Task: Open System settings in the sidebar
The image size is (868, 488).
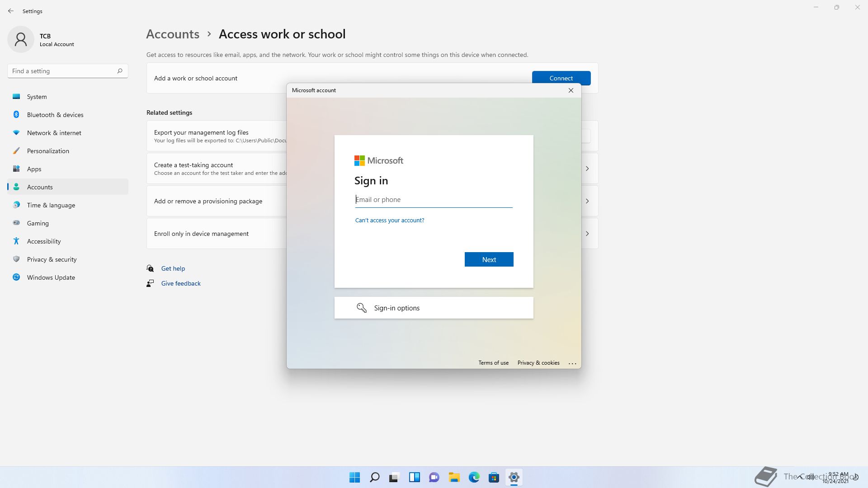Action: 68,97
